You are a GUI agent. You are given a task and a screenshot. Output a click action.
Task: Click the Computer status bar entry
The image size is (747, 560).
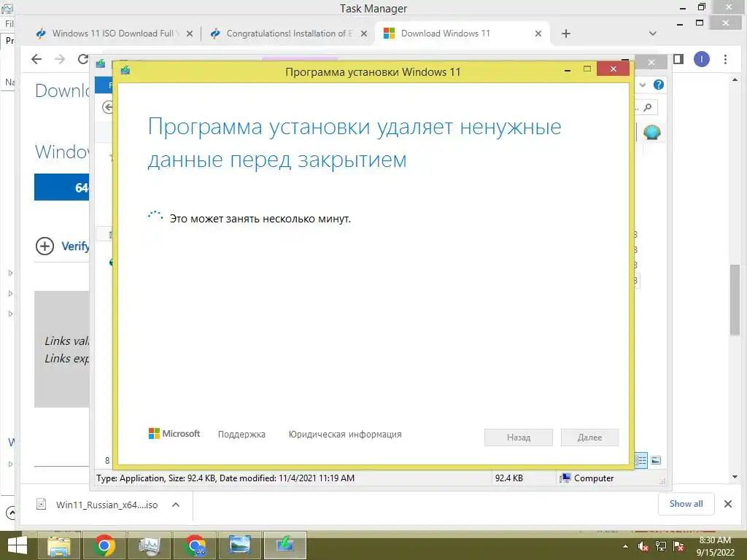pyautogui.click(x=587, y=478)
